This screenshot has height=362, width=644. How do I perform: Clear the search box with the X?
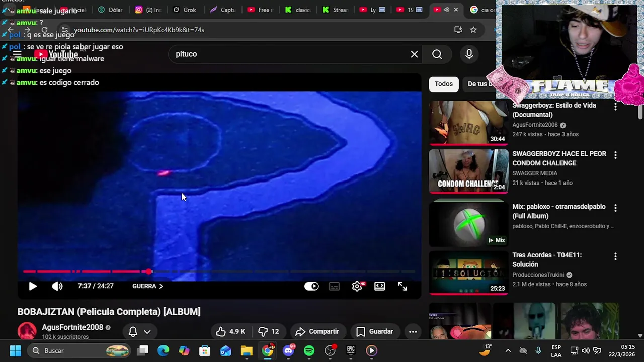[x=414, y=54]
